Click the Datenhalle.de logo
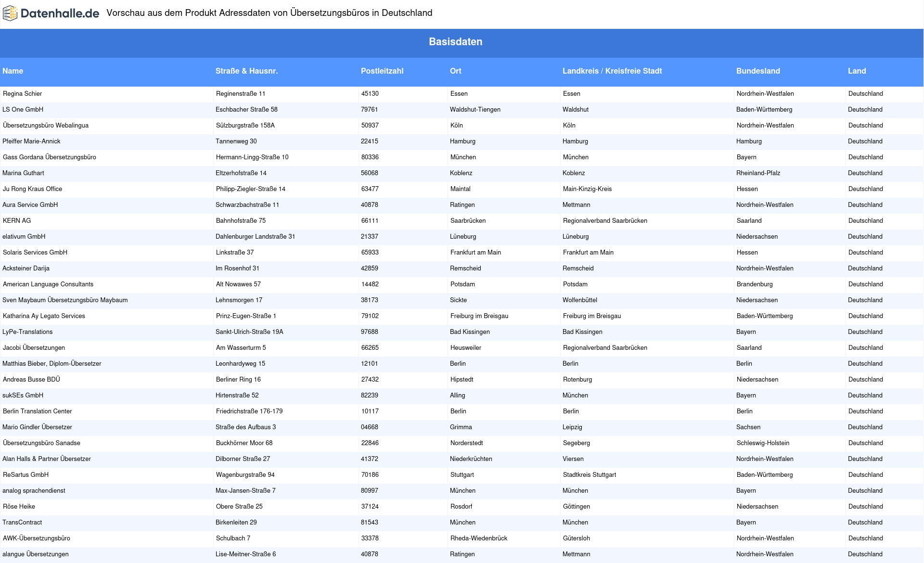924x563 pixels. 51,13
